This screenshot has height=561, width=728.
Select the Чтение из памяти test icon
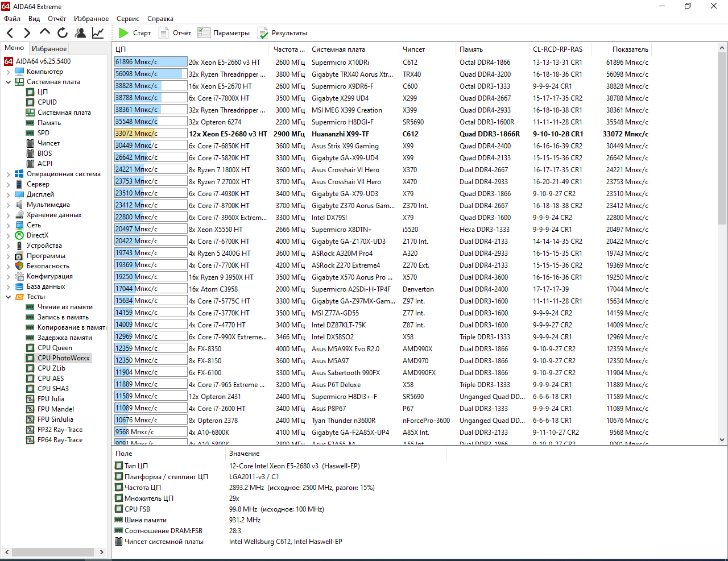pos(30,307)
